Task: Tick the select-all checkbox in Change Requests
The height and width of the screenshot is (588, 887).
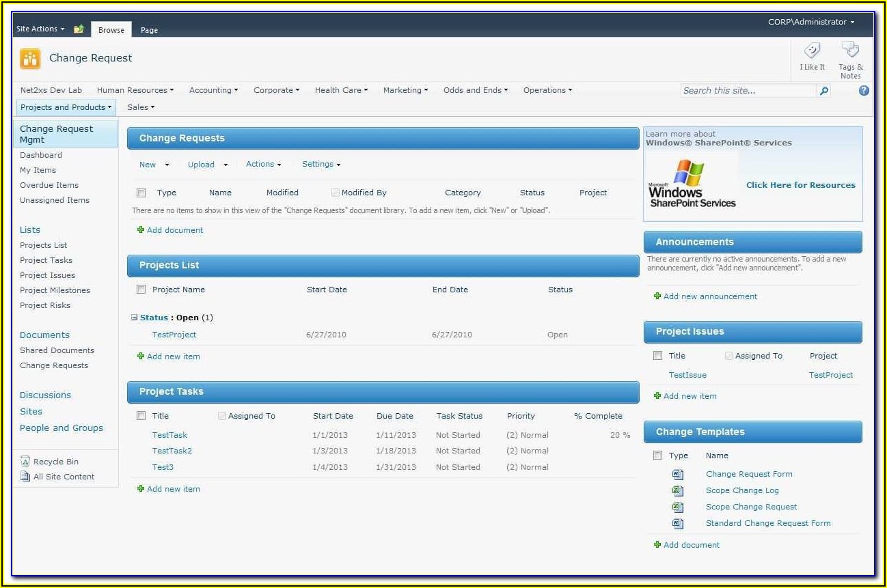Action: click(141, 193)
